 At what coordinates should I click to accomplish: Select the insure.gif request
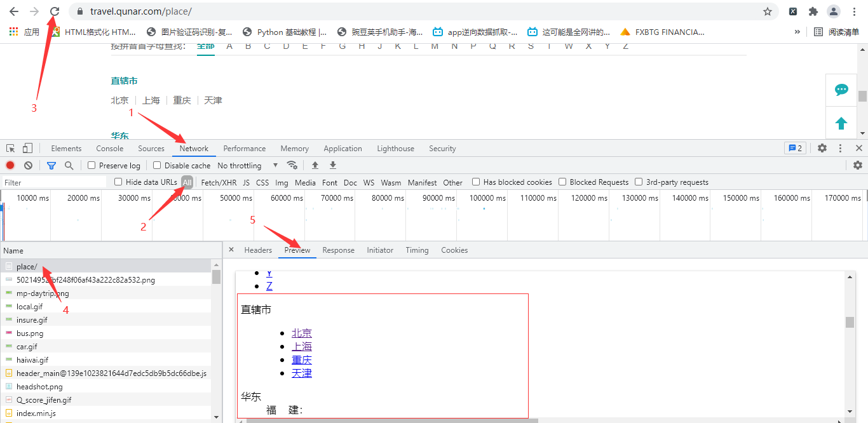[106, 319]
